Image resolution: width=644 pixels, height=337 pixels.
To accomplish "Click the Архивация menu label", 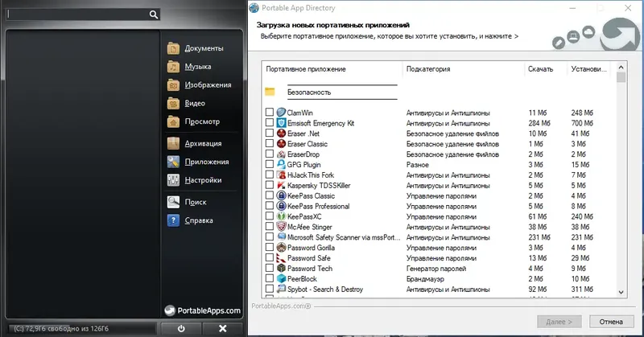I will [x=203, y=143].
